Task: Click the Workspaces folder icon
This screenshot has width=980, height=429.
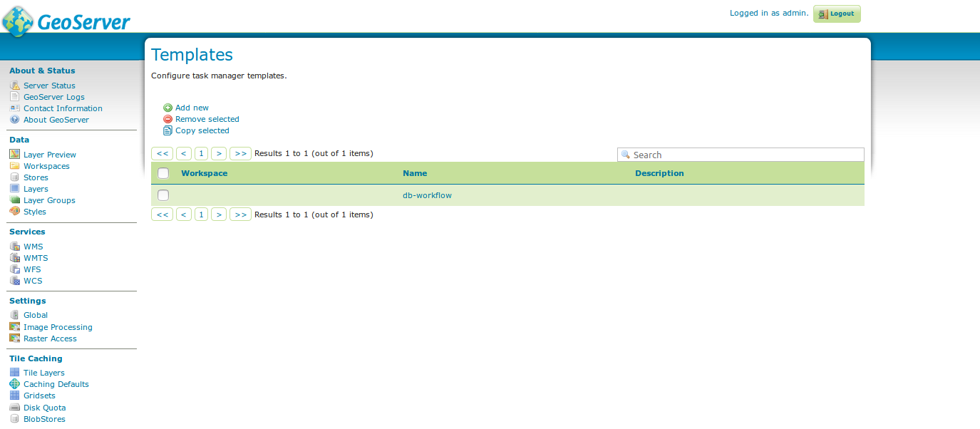Action: 14,166
